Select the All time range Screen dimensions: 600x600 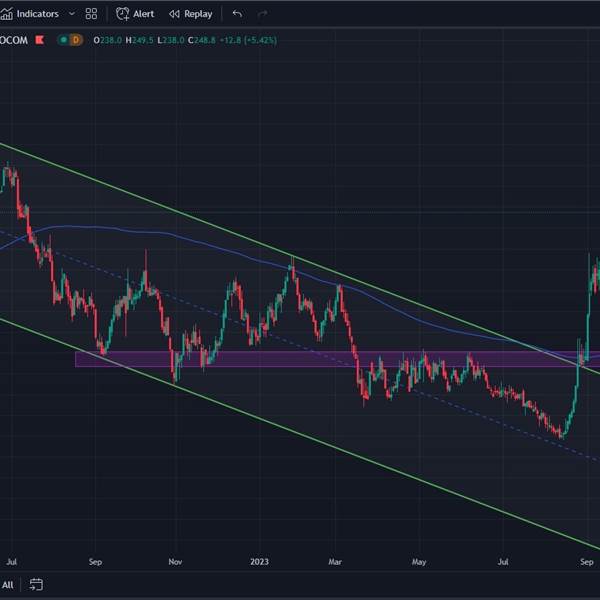click(8, 585)
